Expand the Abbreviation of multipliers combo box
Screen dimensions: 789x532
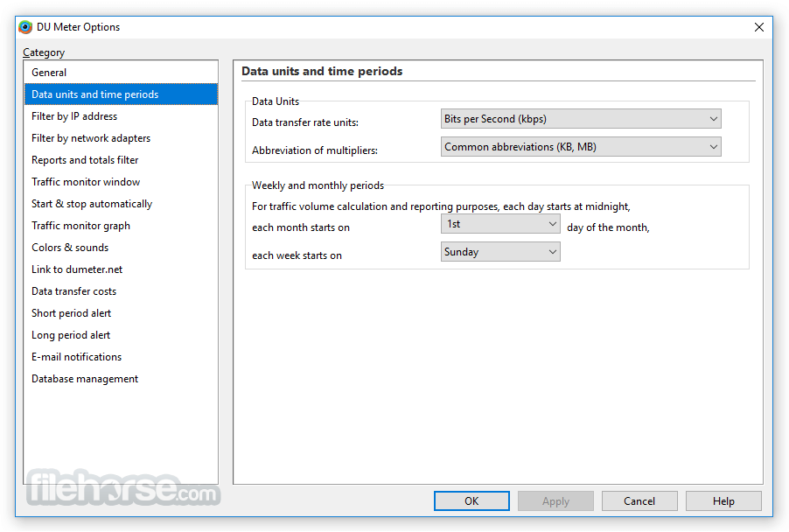pyautogui.click(x=581, y=147)
